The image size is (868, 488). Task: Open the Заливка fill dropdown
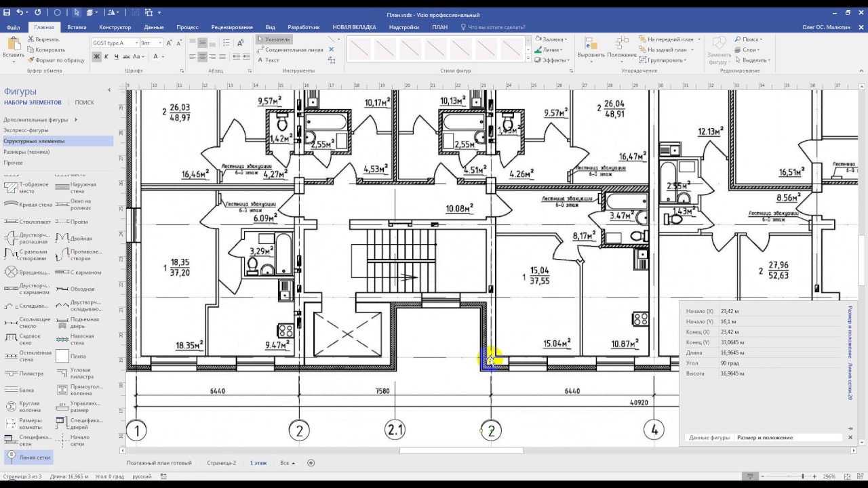click(551, 39)
